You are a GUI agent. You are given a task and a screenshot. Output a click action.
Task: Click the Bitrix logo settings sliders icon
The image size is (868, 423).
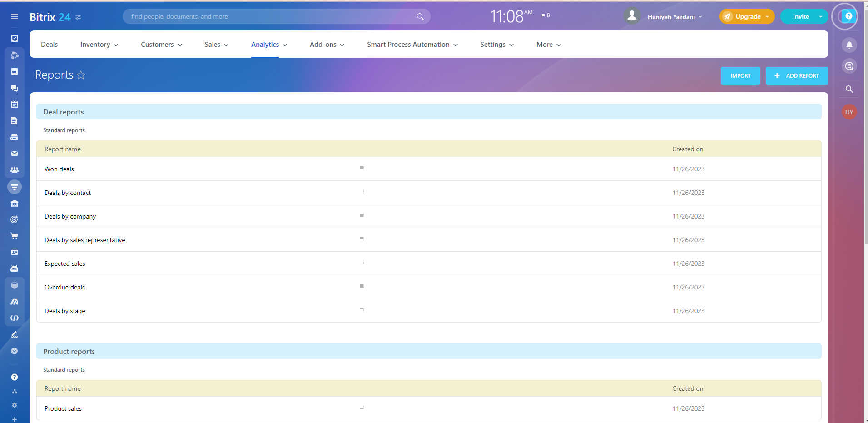click(x=78, y=17)
